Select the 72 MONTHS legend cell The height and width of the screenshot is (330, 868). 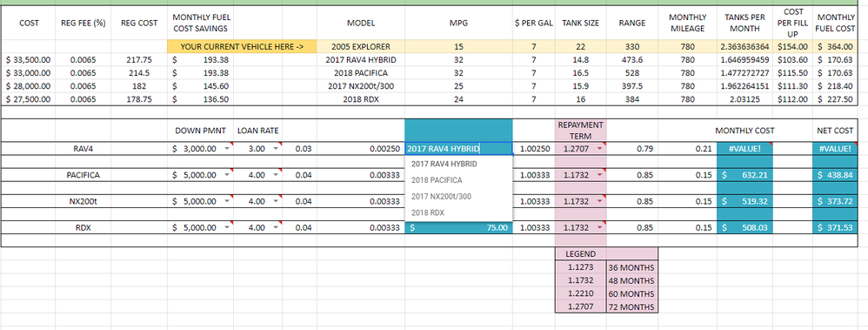pyautogui.click(x=632, y=306)
